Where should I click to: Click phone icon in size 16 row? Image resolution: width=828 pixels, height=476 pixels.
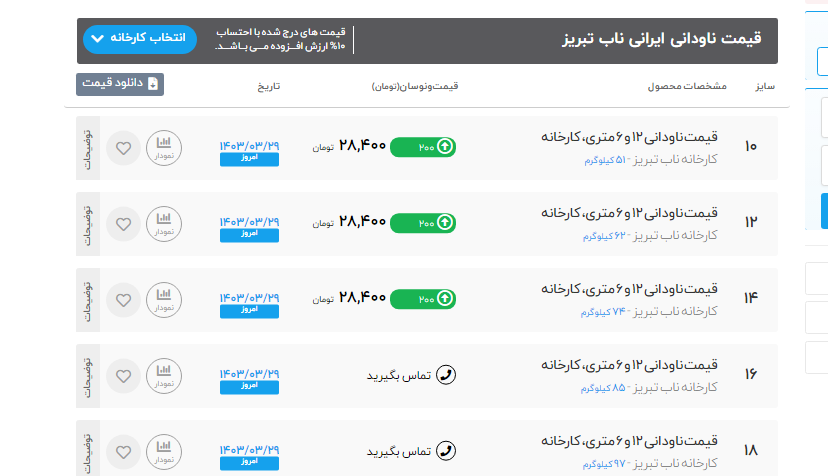(x=446, y=375)
